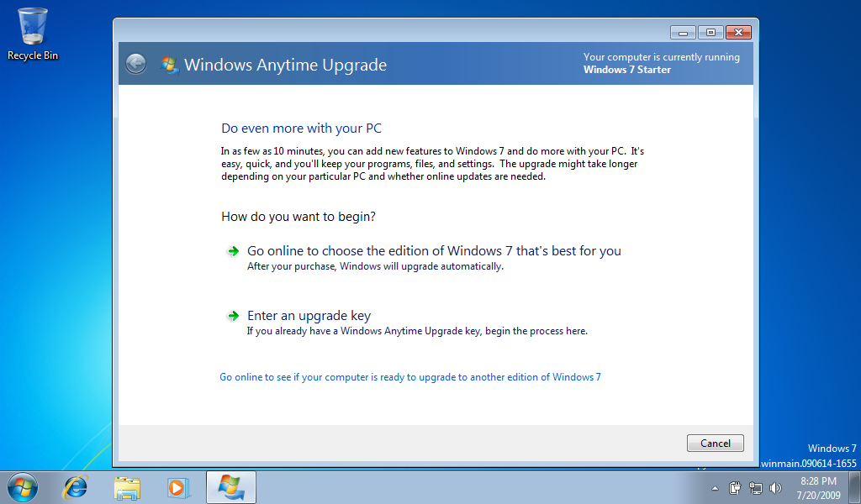This screenshot has height=504, width=861.
Task: Select Enter an upgrade key option
Action: tap(309, 315)
